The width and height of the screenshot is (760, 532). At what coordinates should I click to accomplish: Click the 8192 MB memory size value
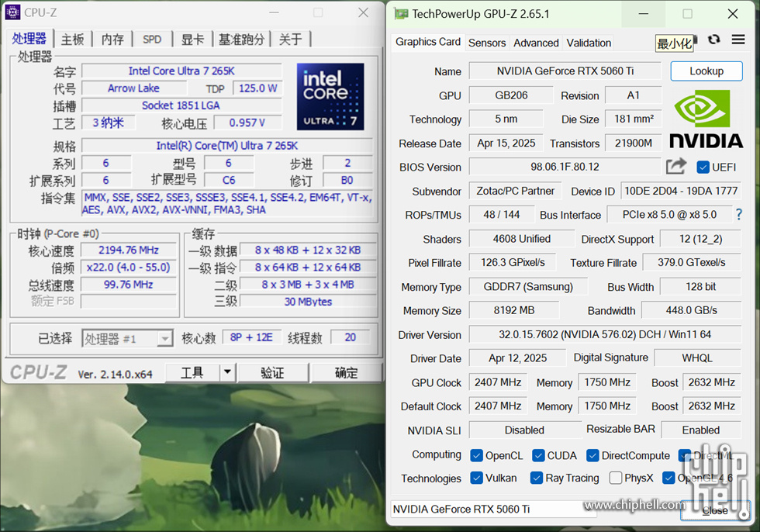(x=513, y=310)
